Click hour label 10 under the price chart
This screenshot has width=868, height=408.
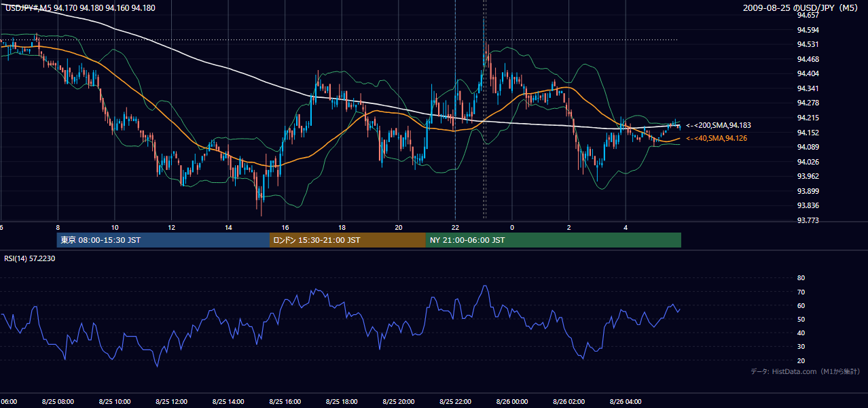115,228
